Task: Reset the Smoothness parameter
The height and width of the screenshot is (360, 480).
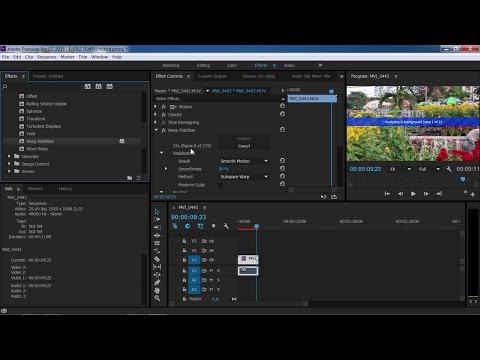Action: 282,168
